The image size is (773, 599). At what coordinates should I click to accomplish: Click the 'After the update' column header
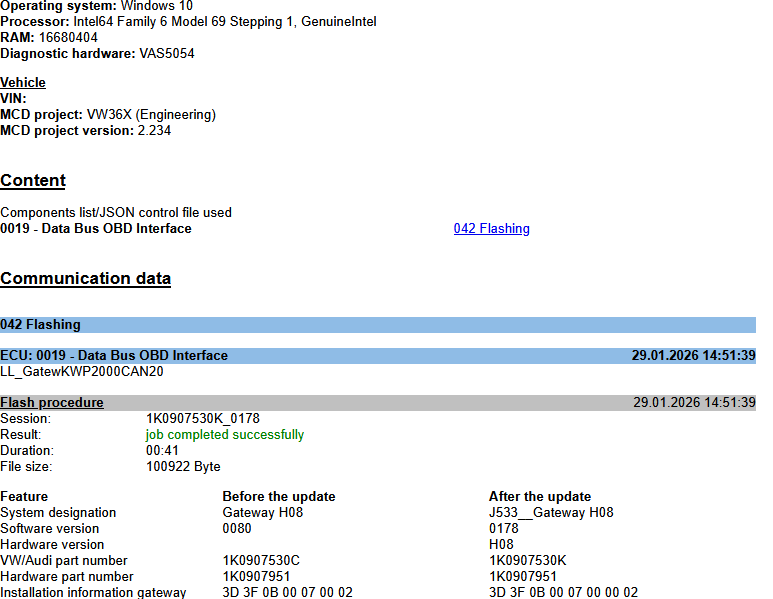540,497
